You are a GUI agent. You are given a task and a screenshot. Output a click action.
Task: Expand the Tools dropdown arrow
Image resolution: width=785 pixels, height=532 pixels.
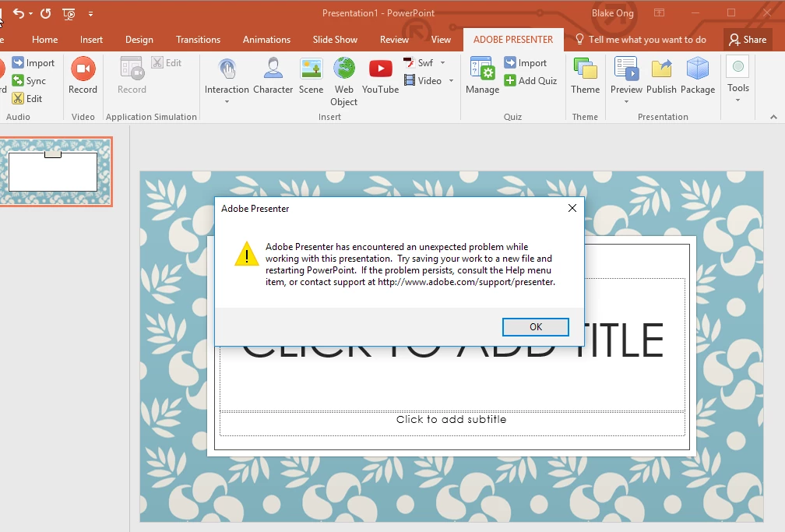(x=738, y=100)
